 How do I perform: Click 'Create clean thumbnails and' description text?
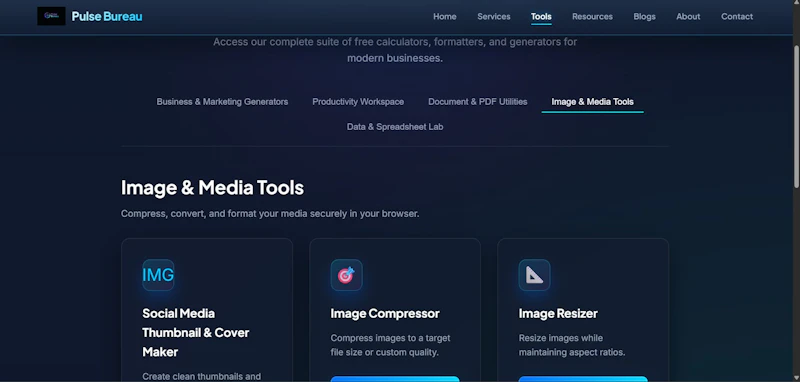(x=202, y=376)
